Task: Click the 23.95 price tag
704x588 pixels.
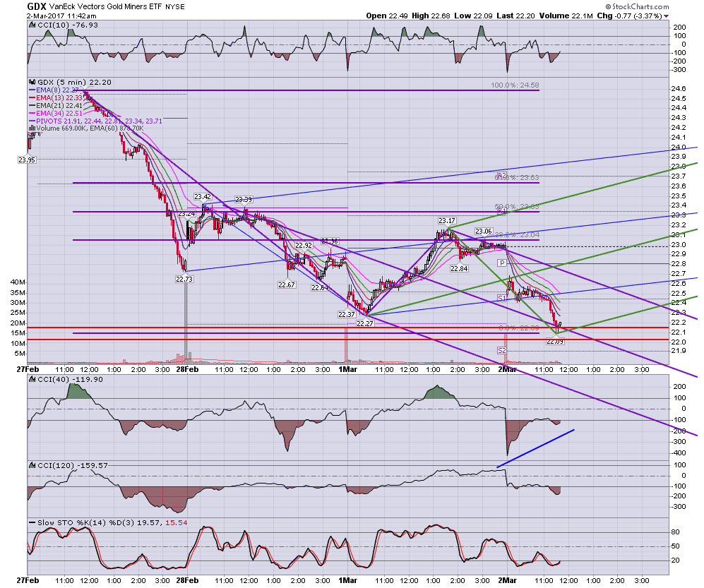Action: click(27, 160)
